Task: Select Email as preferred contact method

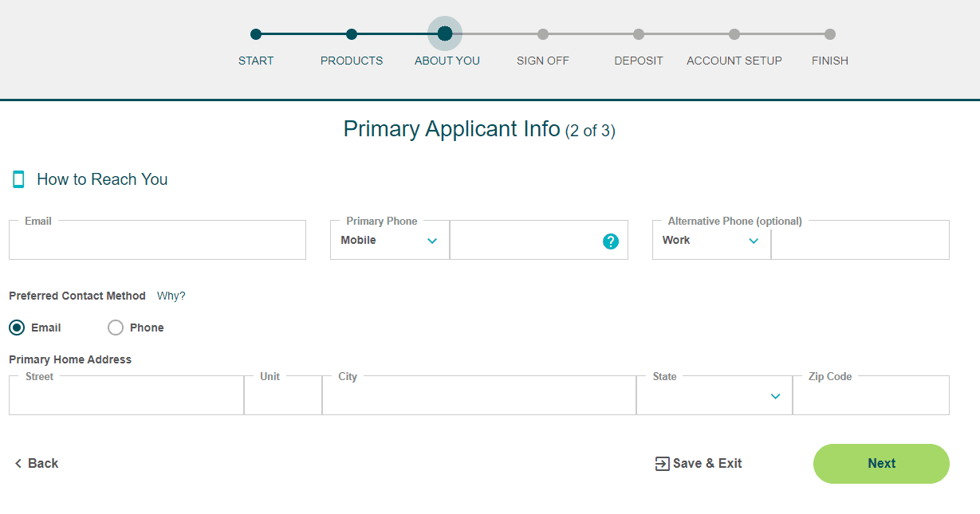Action: pyautogui.click(x=17, y=327)
